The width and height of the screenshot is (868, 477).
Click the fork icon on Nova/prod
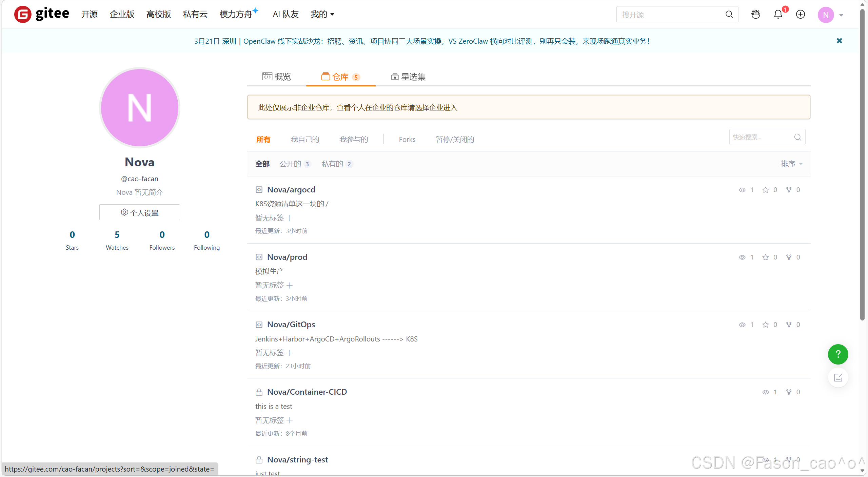[x=789, y=257]
